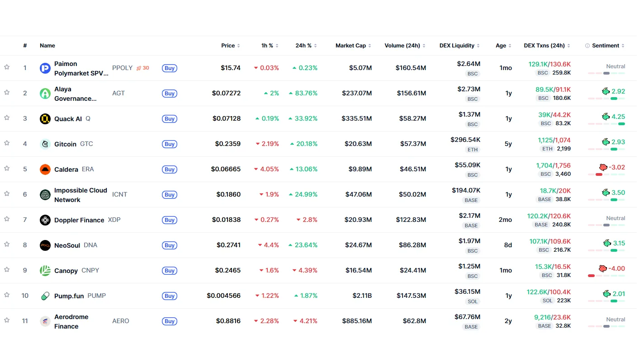Click the Quack AI coin logo
Image resolution: width=644 pixels, height=362 pixels.
point(45,119)
